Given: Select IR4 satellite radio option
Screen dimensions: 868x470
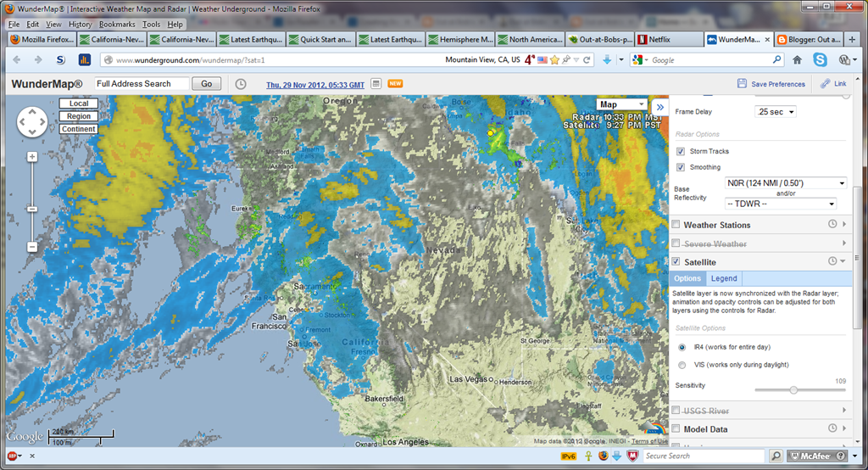Looking at the screenshot, I should click(682, 347).
